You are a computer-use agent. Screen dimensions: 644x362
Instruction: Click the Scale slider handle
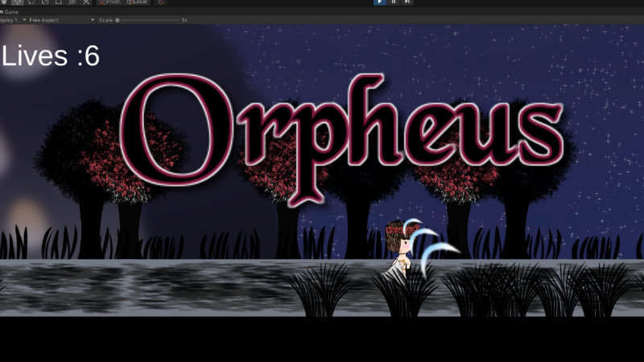[118, 19]
